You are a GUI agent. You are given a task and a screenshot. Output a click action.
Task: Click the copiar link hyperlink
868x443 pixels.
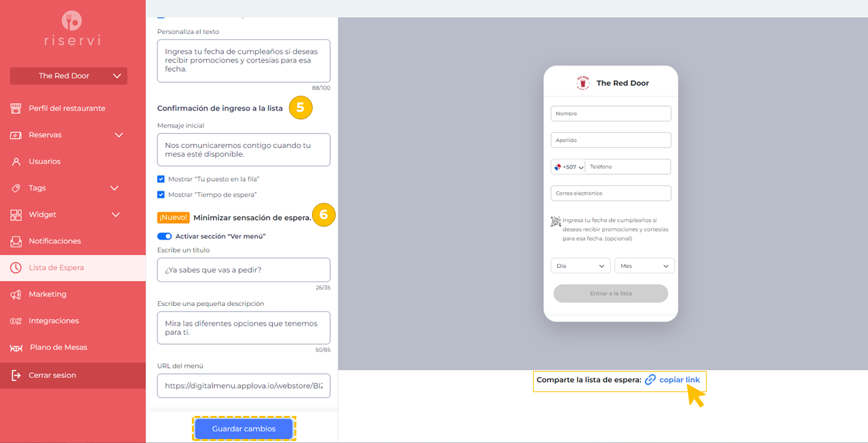tap(679, 380)
